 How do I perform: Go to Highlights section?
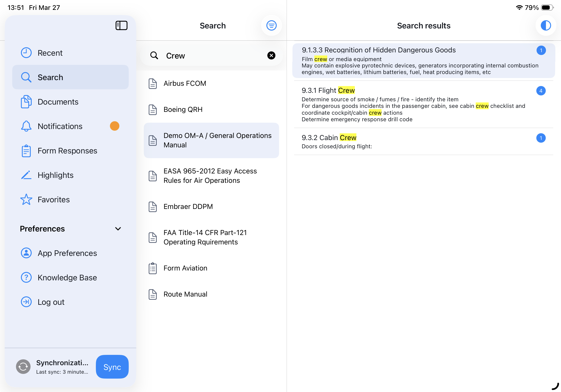click(55, 175)
